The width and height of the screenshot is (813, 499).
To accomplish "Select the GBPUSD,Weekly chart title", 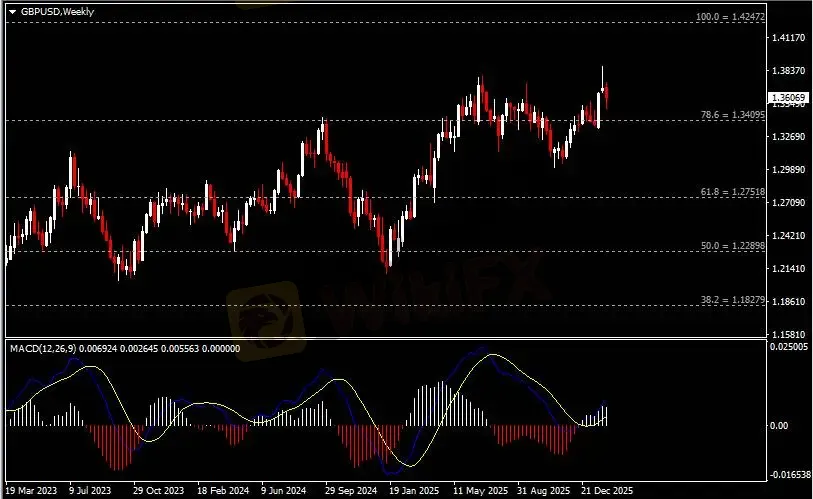I will click(x=58, y=11).
